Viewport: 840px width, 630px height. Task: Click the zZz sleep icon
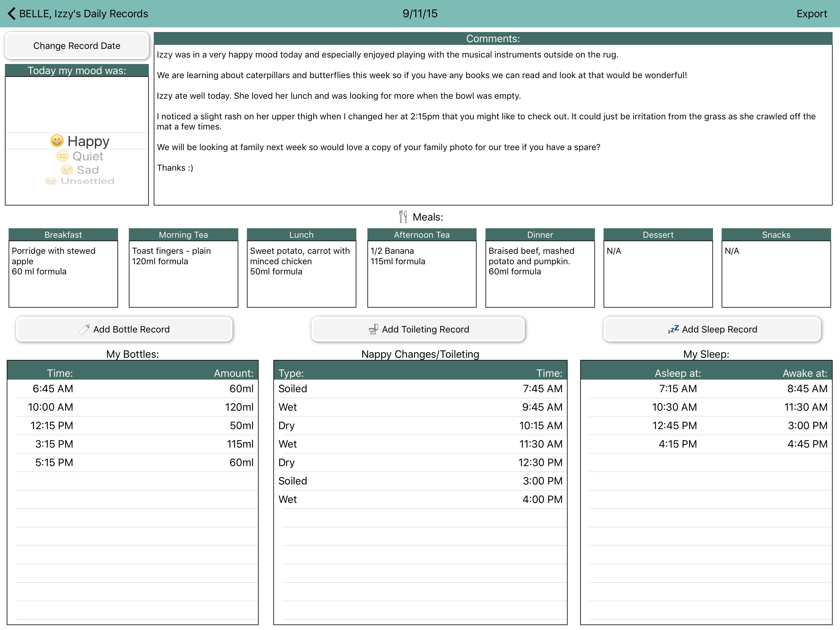673,329
